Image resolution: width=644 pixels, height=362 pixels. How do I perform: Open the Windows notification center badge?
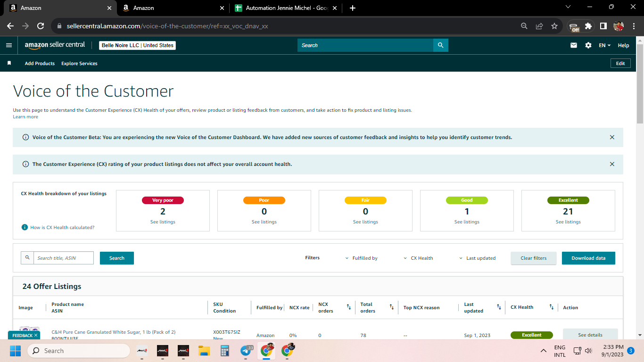(631, 351)
